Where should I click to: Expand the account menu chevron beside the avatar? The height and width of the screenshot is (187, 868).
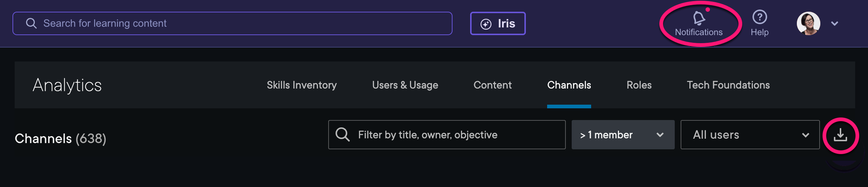click(x=835, y=24)
